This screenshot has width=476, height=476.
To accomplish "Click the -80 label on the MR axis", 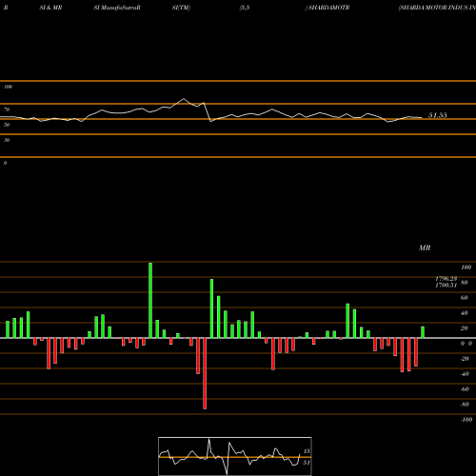I will click(465, 405).
